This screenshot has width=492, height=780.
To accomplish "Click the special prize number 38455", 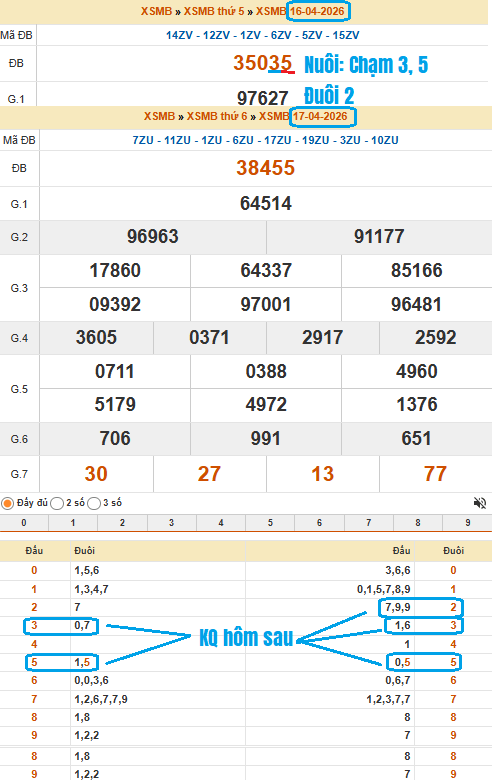I will coord(266,168).
